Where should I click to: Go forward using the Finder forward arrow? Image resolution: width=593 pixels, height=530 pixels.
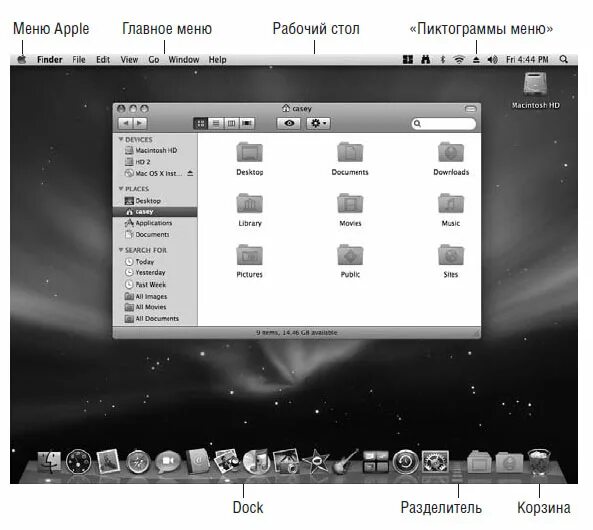click(x=140, y=123)
